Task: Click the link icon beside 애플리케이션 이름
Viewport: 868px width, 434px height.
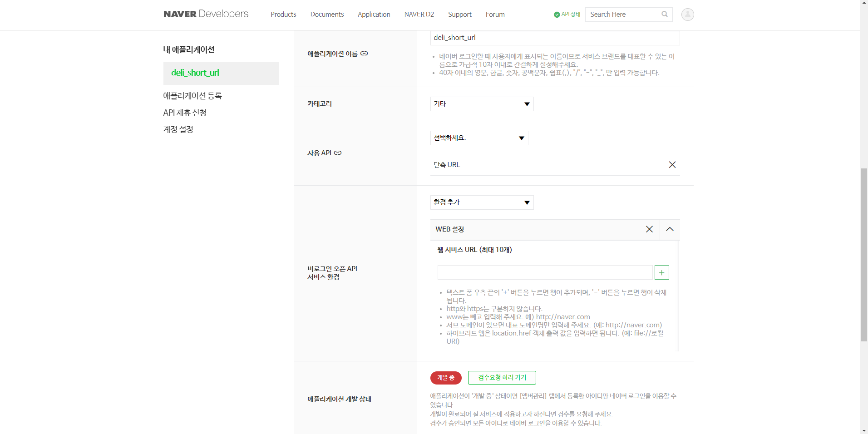Action: point(364,54)
